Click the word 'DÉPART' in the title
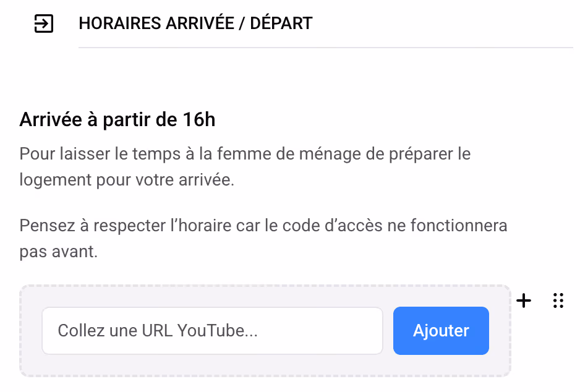Viewport: 580px width, 392px height. tap(281, 23)
